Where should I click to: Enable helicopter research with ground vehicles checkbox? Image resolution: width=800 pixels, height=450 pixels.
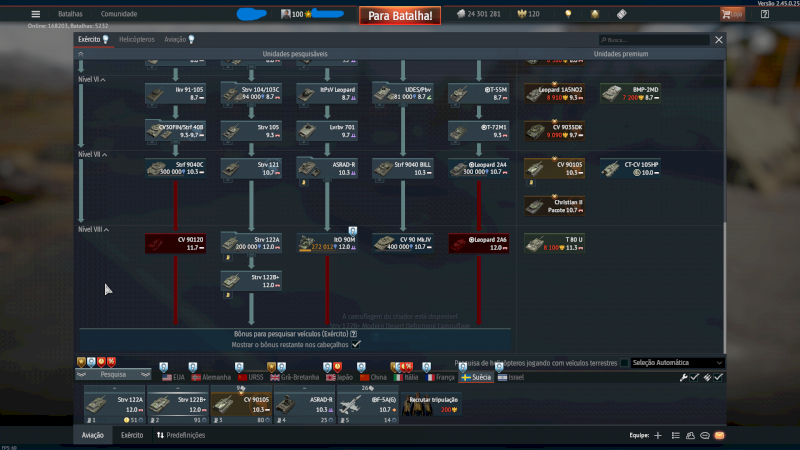click(625, 363)
